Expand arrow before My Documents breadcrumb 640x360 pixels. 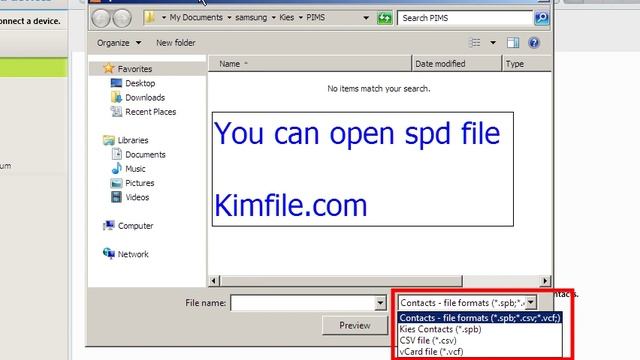coord(164,18)
